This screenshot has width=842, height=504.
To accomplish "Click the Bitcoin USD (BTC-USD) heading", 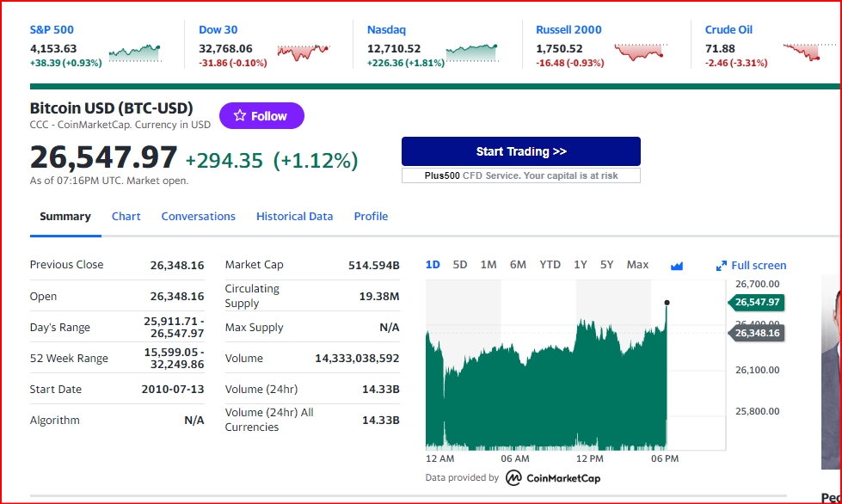I will point(111,108).
